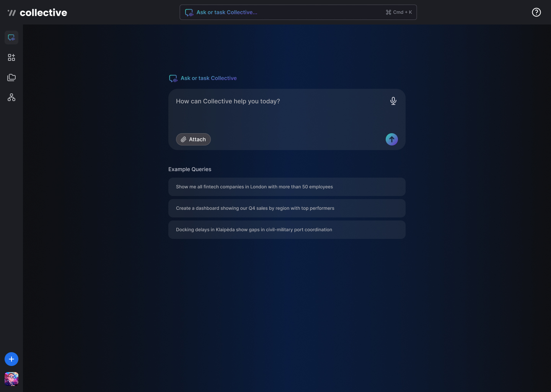Open the user avatar profile

11,379
